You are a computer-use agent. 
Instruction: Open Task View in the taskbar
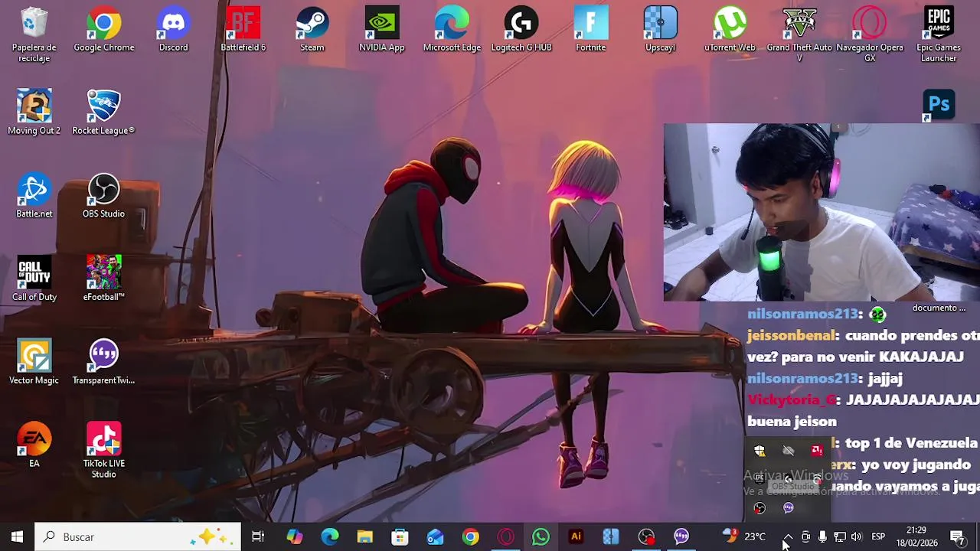point(258,537)
